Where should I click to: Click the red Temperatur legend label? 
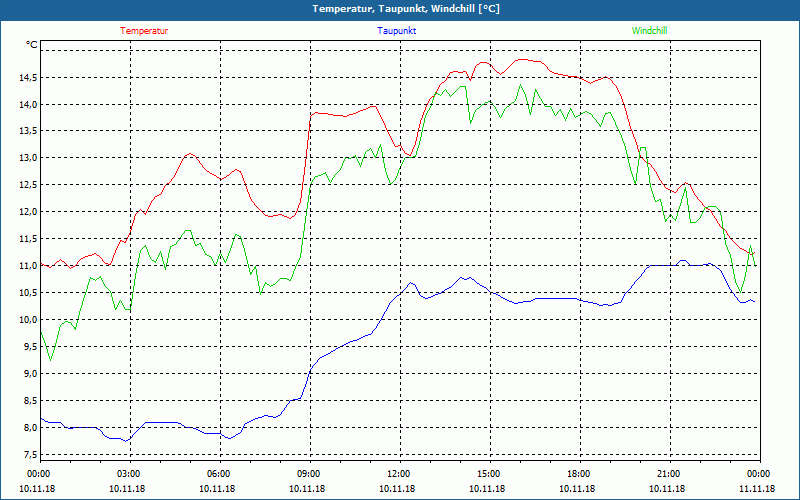tap(144, 31)
